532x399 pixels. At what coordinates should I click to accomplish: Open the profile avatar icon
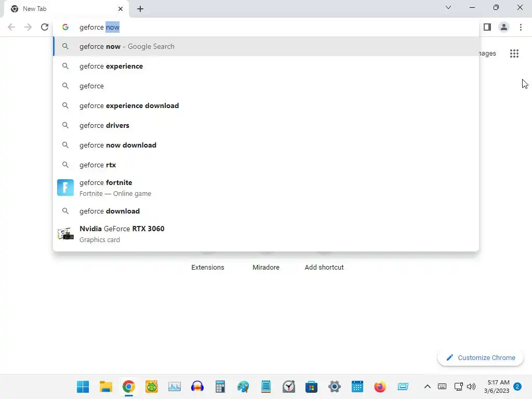pyautogui.click(x=504, y=27)
